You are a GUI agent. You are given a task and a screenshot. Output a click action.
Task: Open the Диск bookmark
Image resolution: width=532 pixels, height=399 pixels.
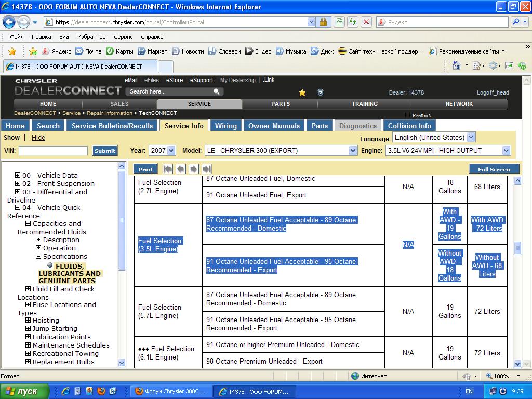(322, 51)
